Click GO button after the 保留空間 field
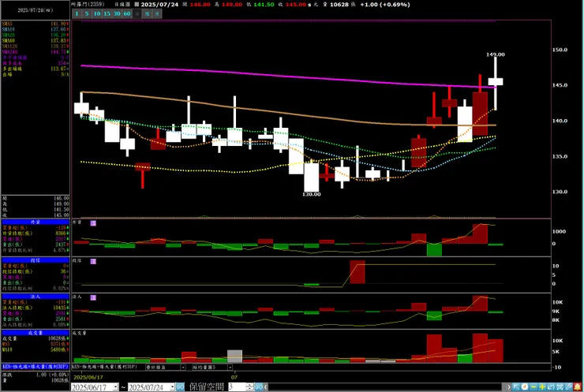The height and width of the screenshot is (392, 584). (259, 387)
